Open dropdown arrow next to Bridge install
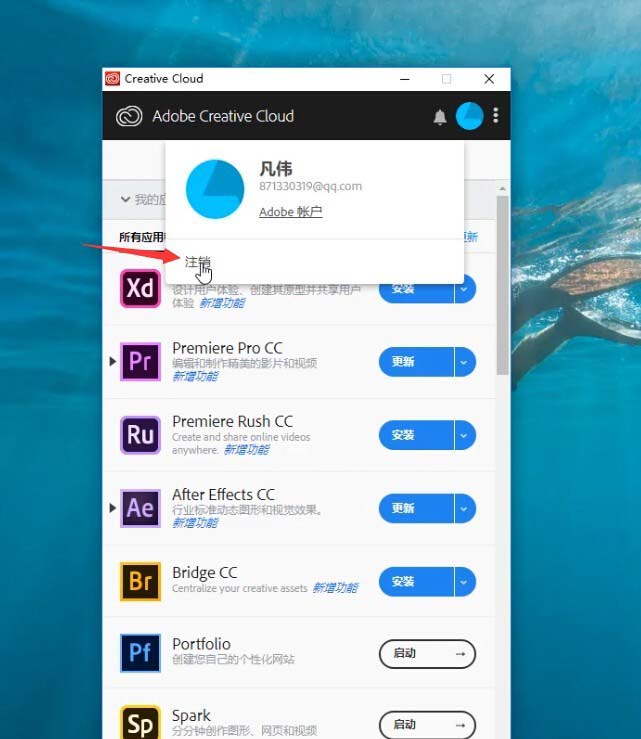Screen dimensions: 641x739 465,581
